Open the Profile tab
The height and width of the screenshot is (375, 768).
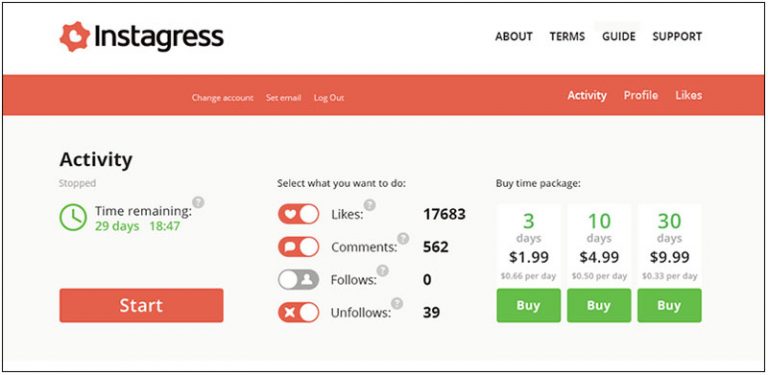point(641,95)
